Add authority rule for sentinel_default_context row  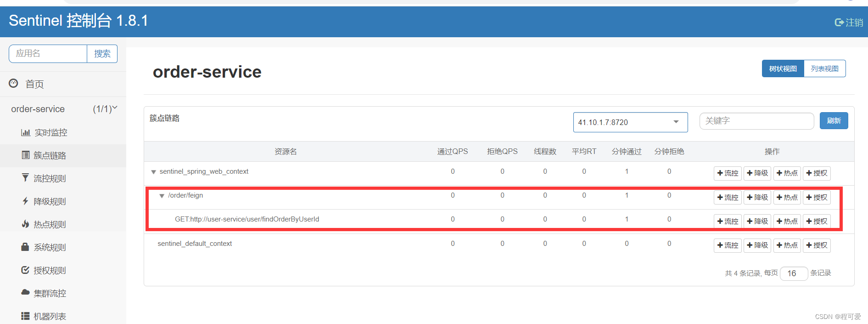coord(817,245)
